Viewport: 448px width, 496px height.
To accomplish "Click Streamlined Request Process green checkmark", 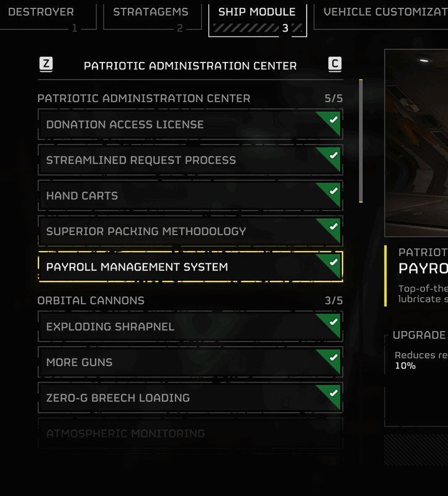I will [x=333, y=156].
